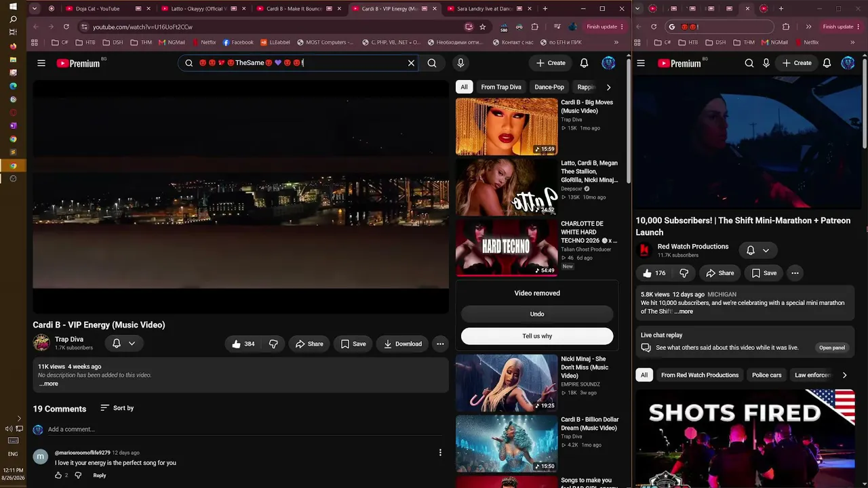868x488 pixels.
Task: Show more filter chips in left window
Action: (x=608, y=87)
